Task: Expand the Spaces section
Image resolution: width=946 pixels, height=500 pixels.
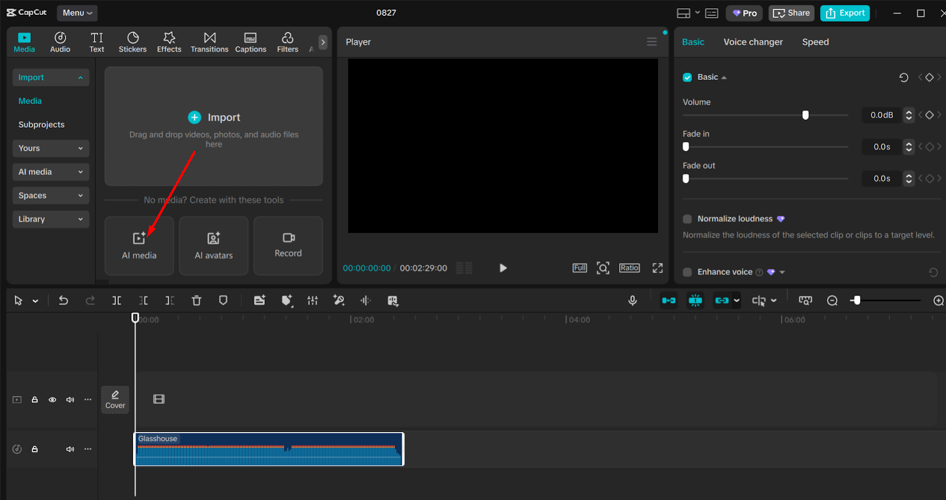Action: [51, 195]
